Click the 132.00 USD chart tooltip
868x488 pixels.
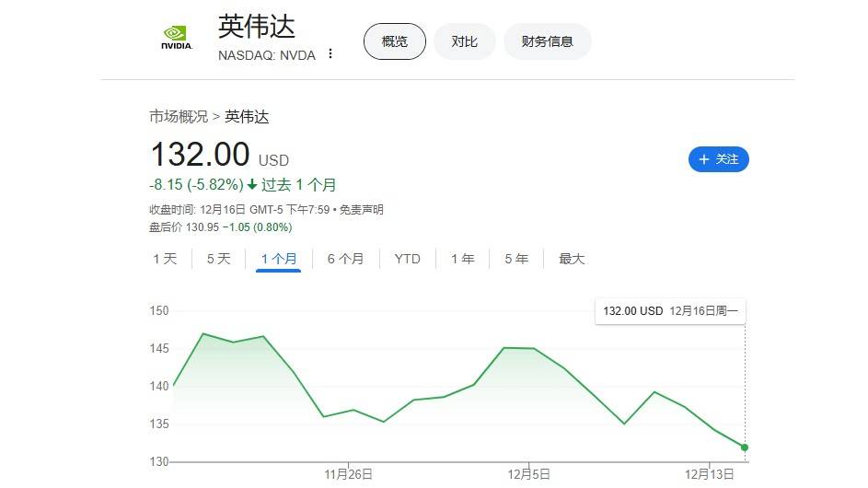pyautogui.click(x=670, y=311)
